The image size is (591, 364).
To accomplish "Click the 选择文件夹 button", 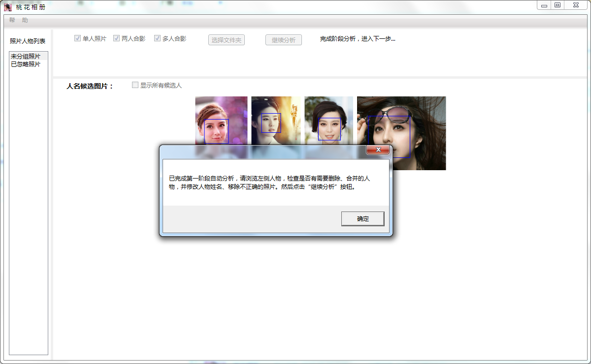I will pyautogui.click(x=227, y=40).
